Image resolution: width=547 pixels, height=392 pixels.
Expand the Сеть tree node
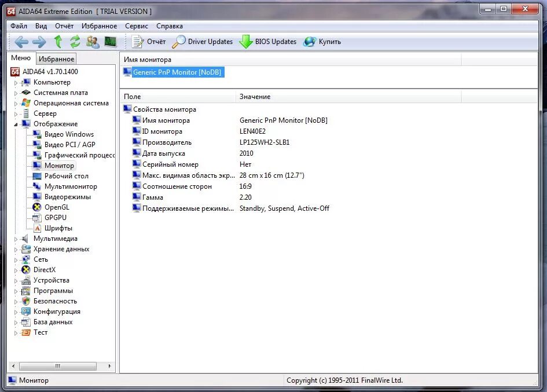click(16, 260)
